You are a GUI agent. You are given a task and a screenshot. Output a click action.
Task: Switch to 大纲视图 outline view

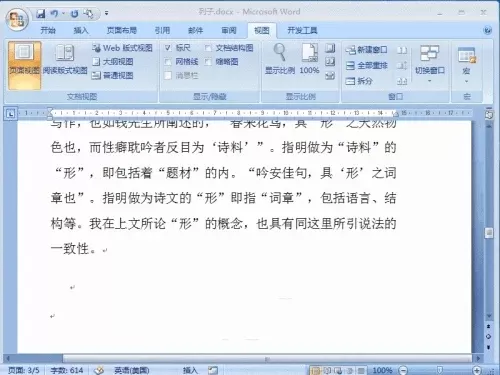pyautogui.click(x=113, y=62)
